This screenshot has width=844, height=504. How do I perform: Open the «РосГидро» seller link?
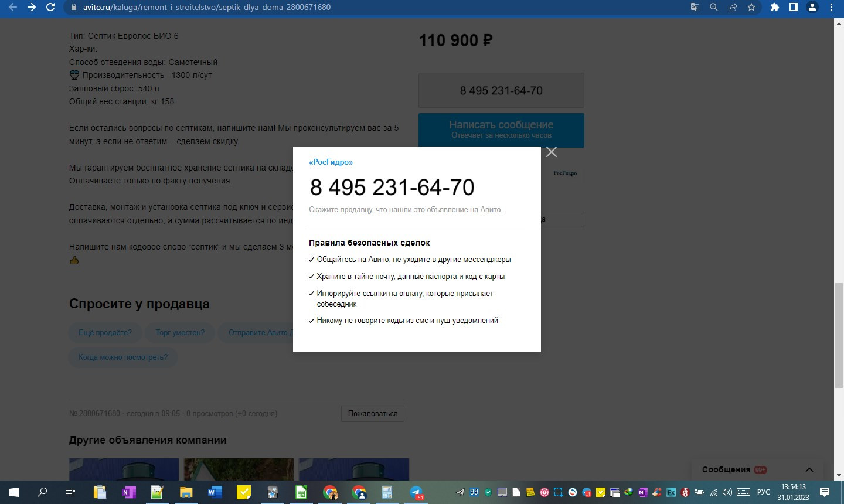(331, 162)
